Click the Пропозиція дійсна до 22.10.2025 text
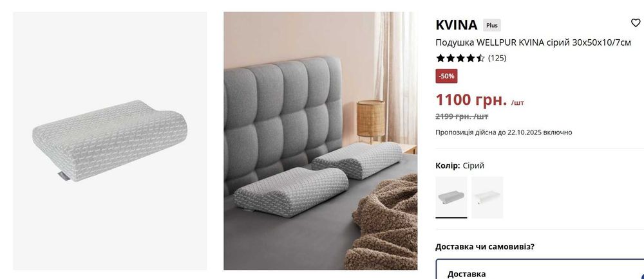The image size is (644, 279). 504,132
